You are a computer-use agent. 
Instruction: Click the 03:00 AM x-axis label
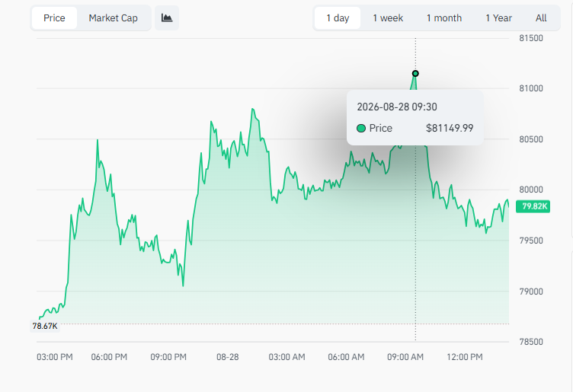click(x=286, y=357)
